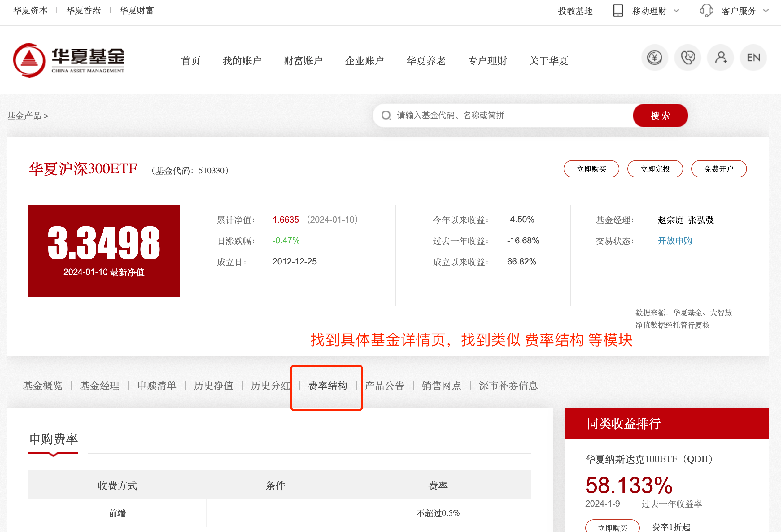Open 投教基地 link

pyautogui.click(x=575, y=11)
